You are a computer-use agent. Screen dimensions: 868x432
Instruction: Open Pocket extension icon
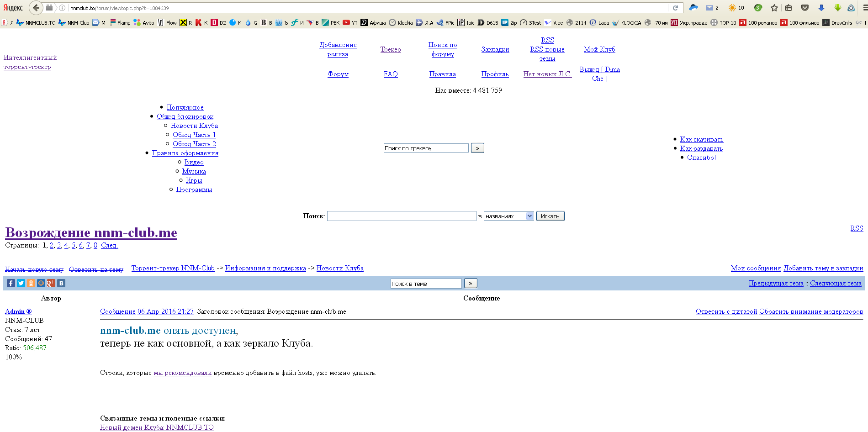click(x=805, y=8)
